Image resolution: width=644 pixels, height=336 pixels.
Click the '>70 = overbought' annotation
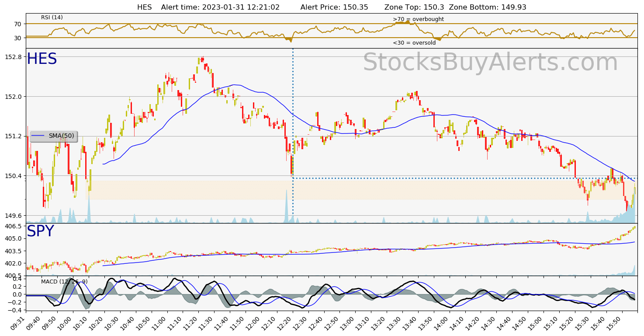tap(418, 19)
